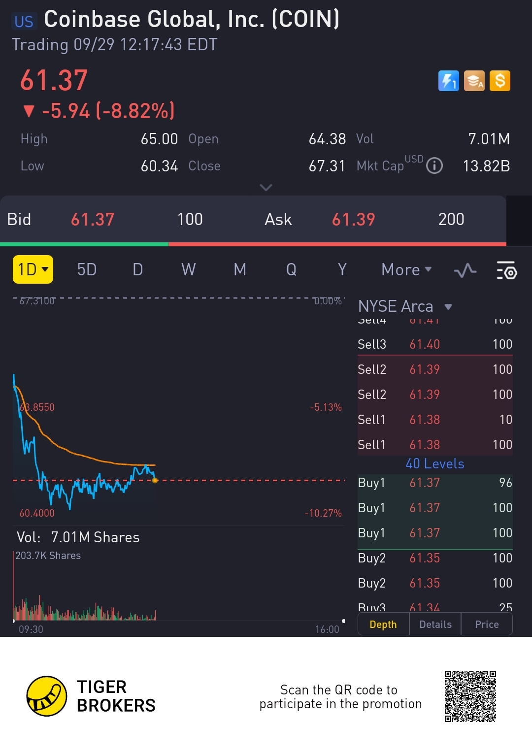Tap the orange current-price dot on chart
This screenshot has width=532, height=756.
pyautogui.click(x=155, y=480)
